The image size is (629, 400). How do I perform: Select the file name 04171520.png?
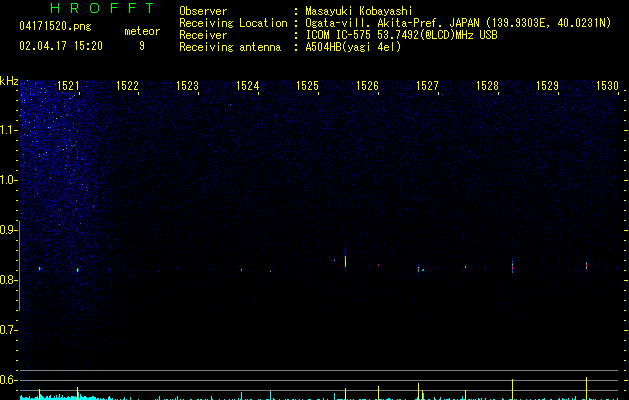coord(55,26)
